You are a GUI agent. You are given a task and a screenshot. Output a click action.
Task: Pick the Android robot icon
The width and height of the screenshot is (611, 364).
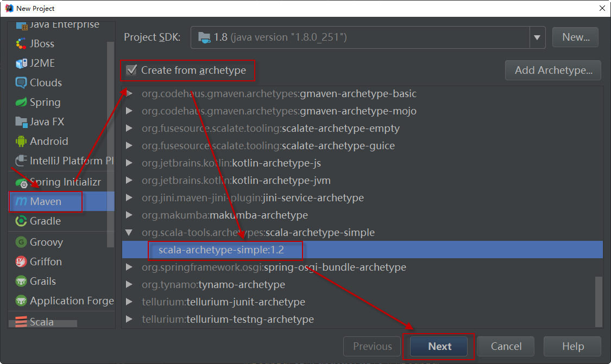[x=21, y=142]
